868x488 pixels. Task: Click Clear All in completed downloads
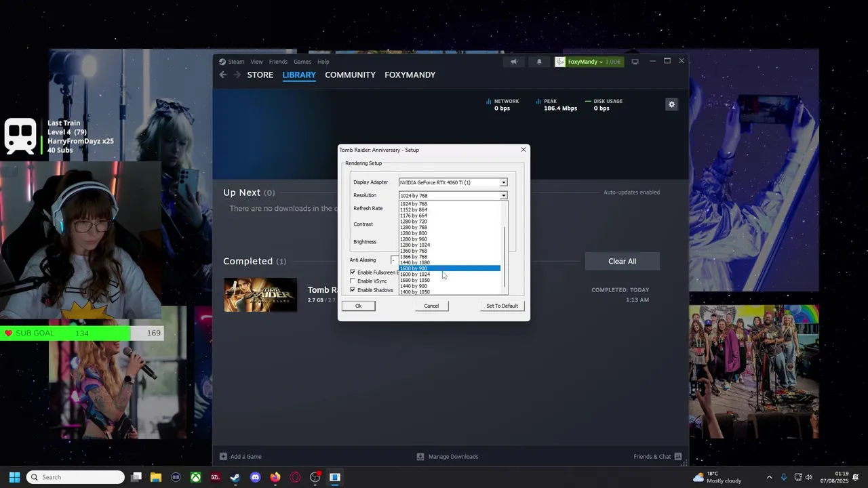tap(623, 262)
